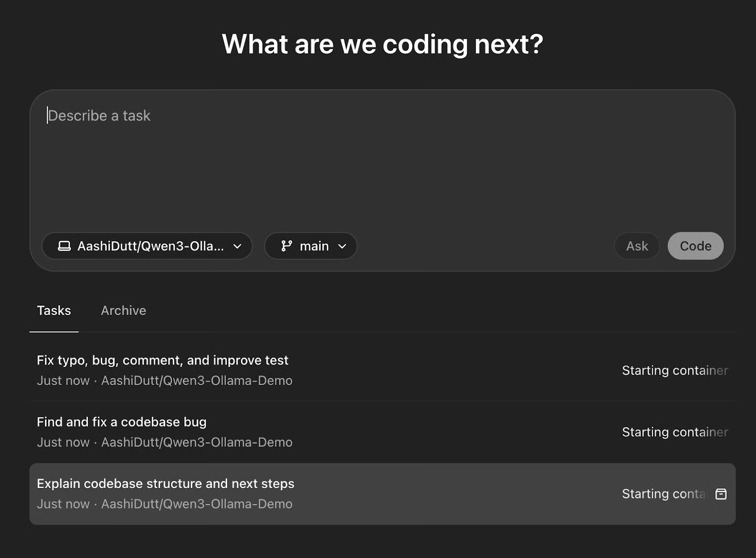Click Starting container status on first task
Viewport: 756px width, 558px height.
675,371
